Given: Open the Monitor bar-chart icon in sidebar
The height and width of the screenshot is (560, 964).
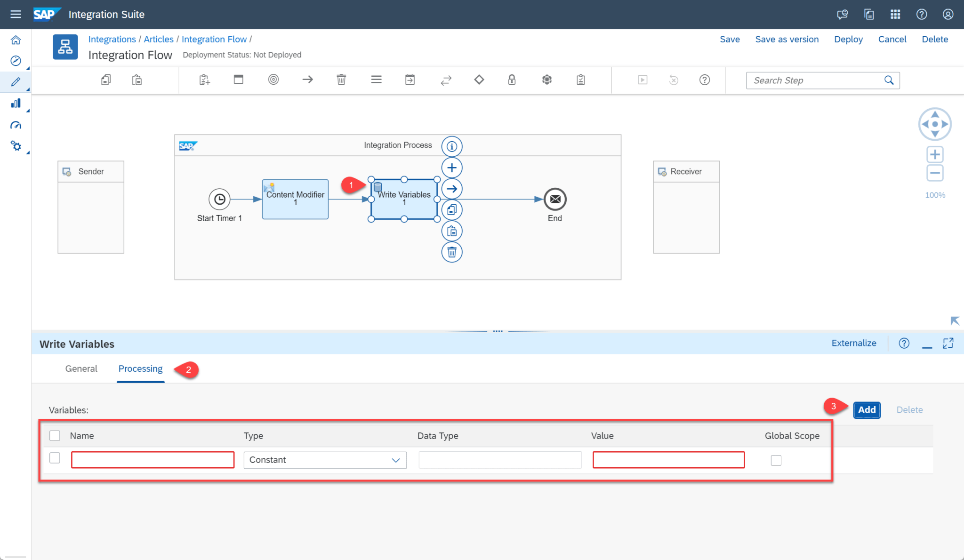Looking at the screenshot, I should 16,103.
